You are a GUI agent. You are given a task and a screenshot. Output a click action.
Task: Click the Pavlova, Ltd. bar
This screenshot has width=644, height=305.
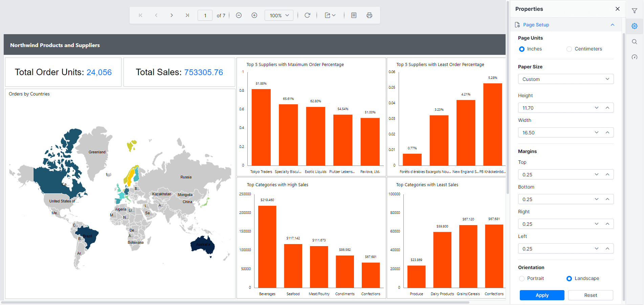[370, 142]
